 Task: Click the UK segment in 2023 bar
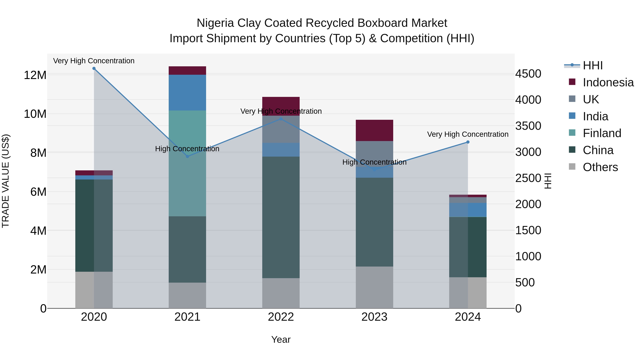(374, 154)
